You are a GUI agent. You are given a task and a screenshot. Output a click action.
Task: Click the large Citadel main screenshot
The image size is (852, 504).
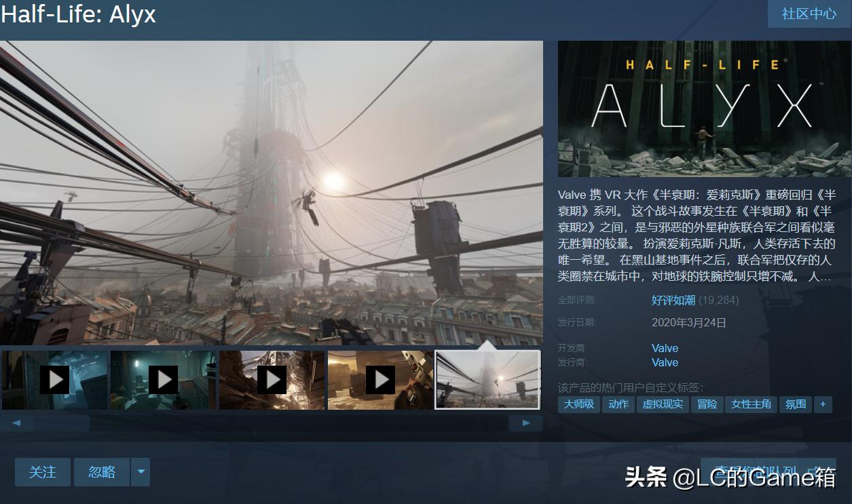coord(272,193)
